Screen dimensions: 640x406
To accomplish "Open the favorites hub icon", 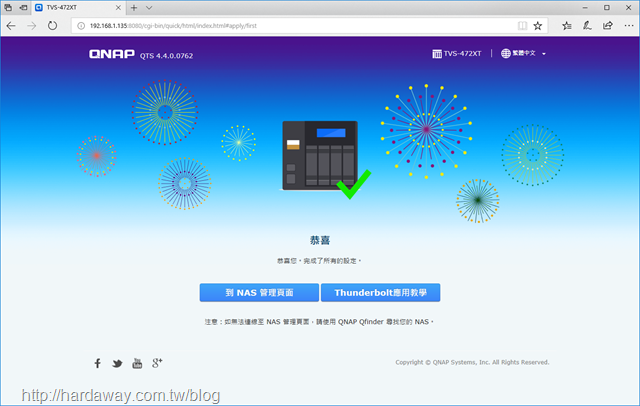I will coord(567,26).
